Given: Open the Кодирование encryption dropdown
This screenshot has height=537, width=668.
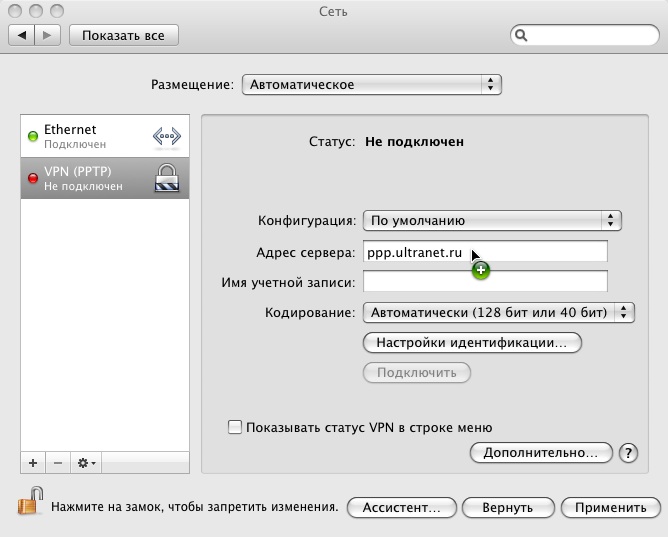Looking at the screenshot, I should (499, 313).
